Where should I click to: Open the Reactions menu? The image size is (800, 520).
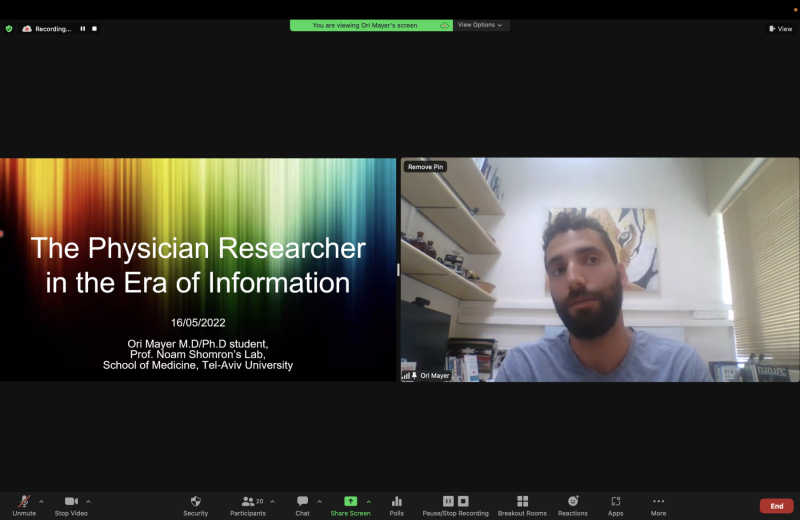[x=573, y=505]
